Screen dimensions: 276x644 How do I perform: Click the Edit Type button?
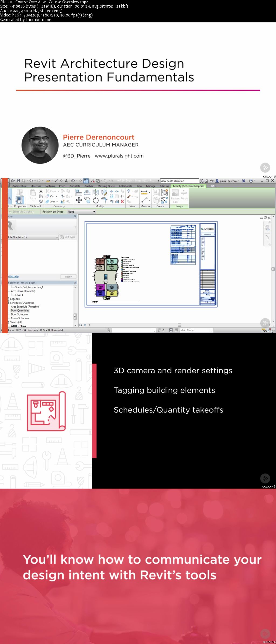[68, 237]
